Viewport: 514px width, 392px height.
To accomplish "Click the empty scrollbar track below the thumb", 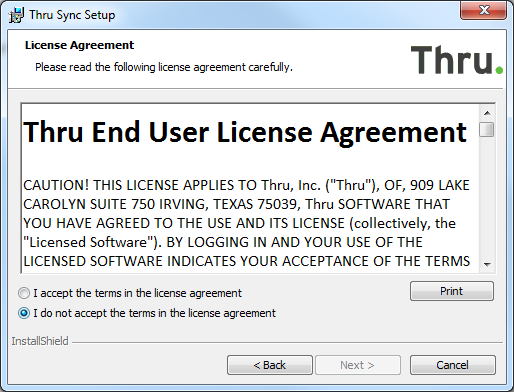I will point(487,197).
